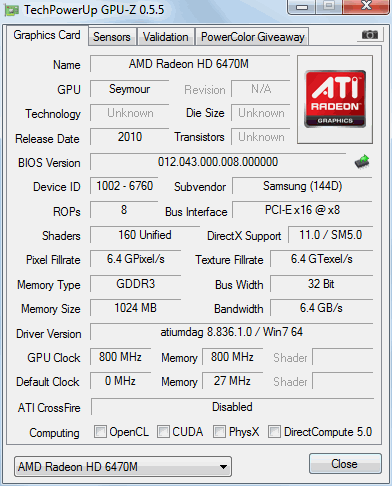The height and width of the screenshot is (486, 392).
Task: Open the AMD Radeon HD 6470M dropdown
Action: pos(123,467)
